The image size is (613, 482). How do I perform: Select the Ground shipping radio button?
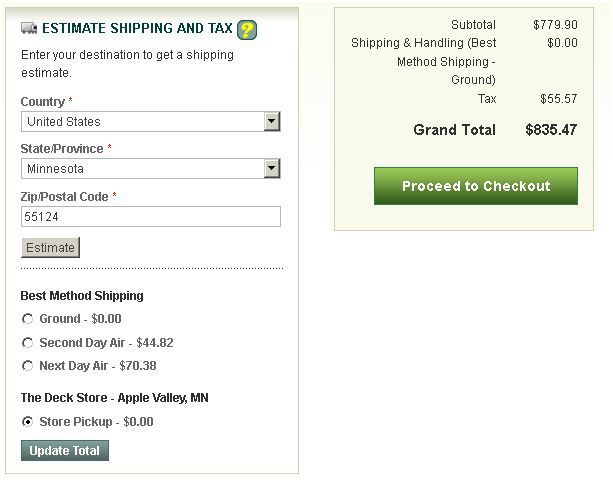[x=27, y=319]
